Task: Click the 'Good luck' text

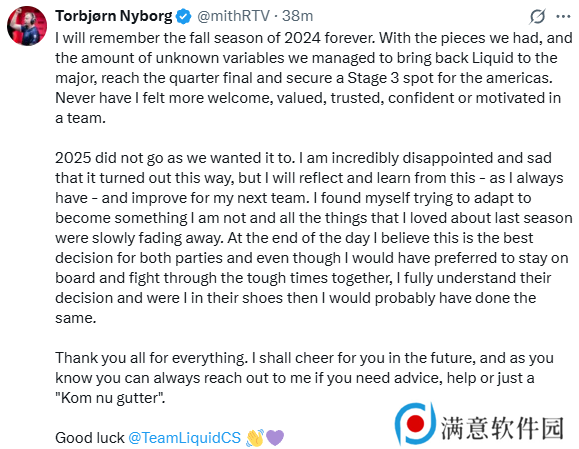Action: pyautogui.click(x=90, y=438)
